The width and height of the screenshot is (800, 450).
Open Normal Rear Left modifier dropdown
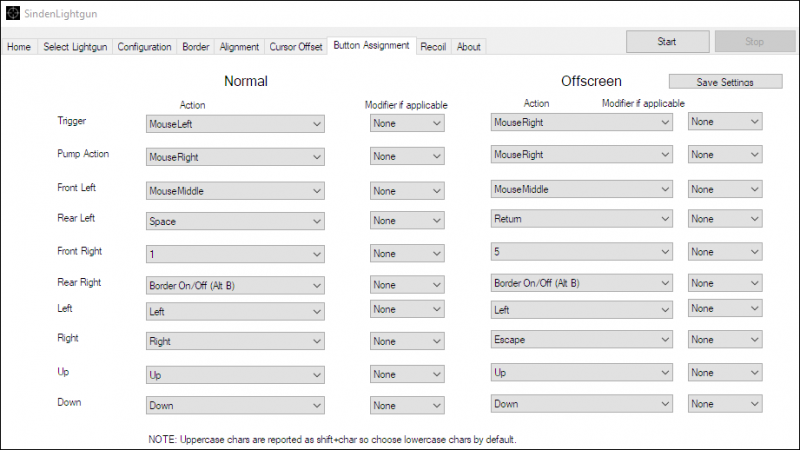pos(407,220)
